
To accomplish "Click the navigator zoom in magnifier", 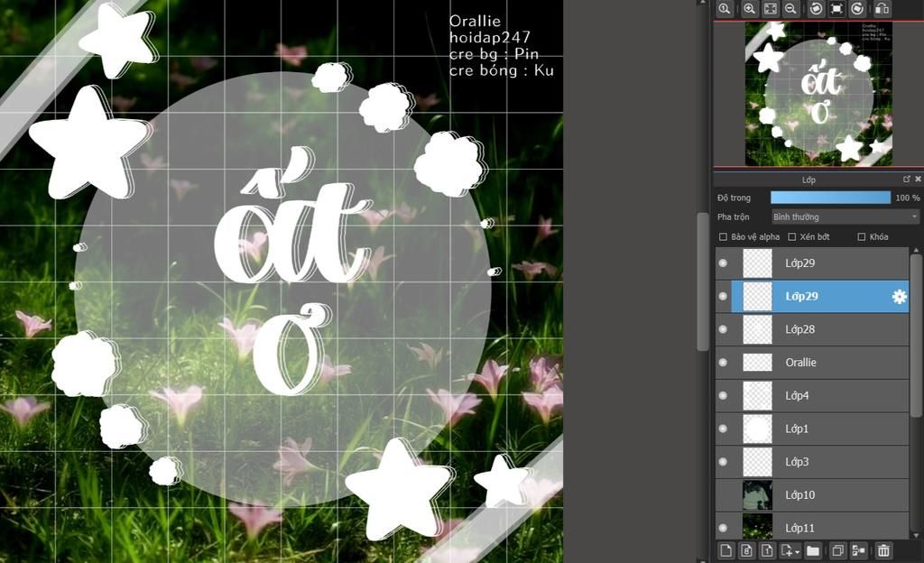I will tap(749, 9).
